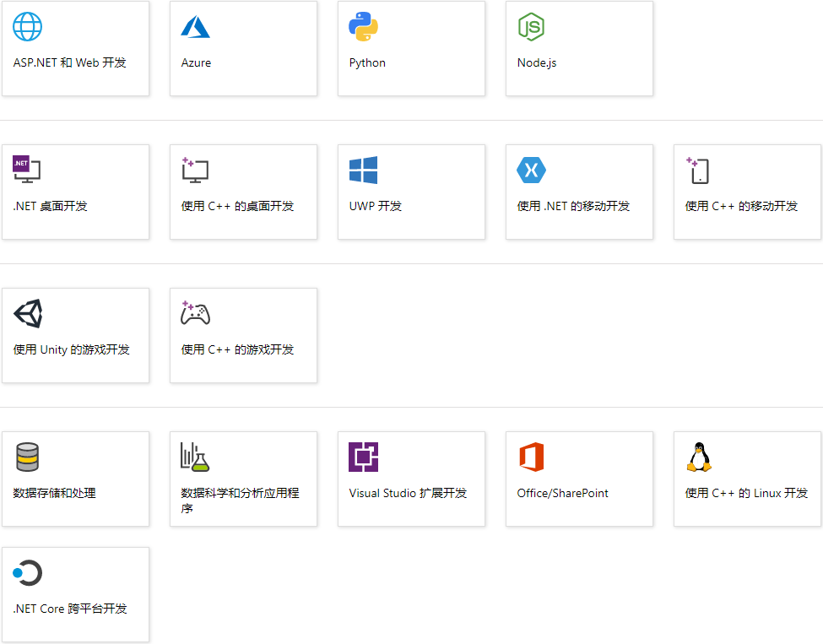Select the .NET 桌面开发 workload label

pyautogui.click(x=51, y=206)
